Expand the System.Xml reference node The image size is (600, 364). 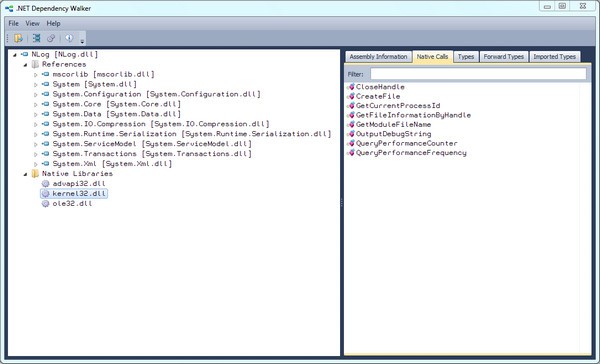36,164
